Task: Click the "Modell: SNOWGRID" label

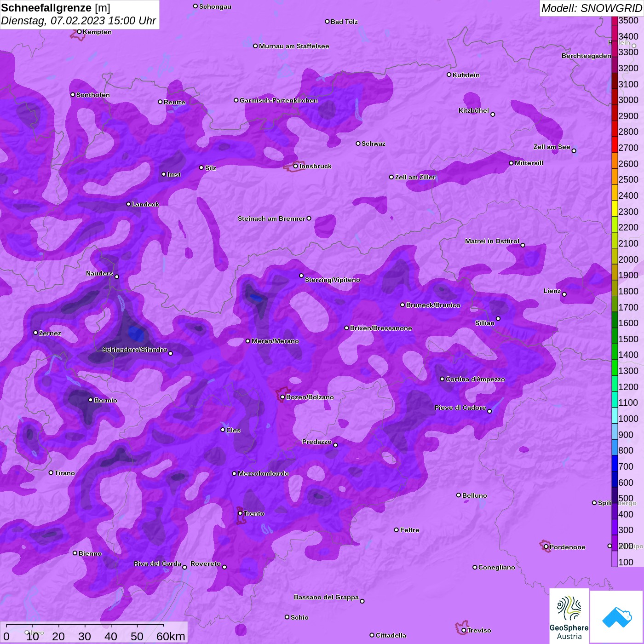Action: pyautogui.click(x=592, y=8)
